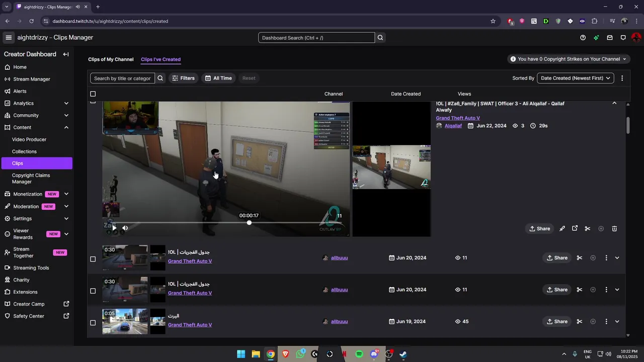This screenshot has height=362, width=644.
Task: Delete the expanded clip with trash icon
Action: click(x=614, y=229)
